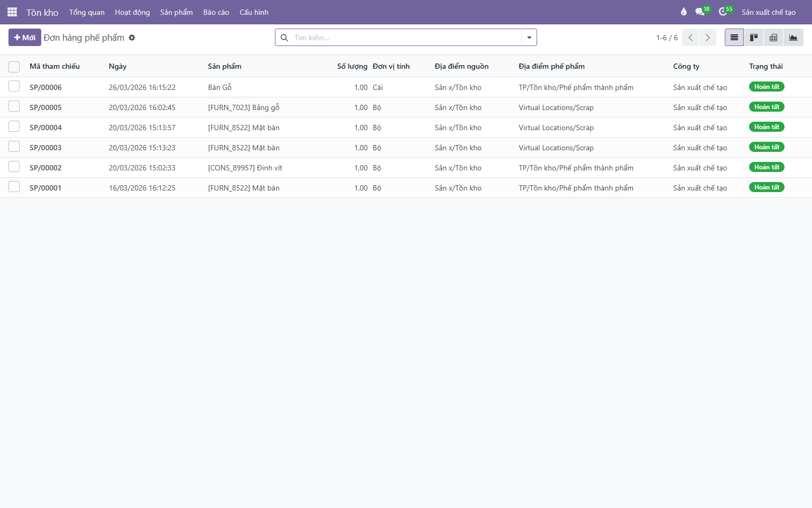
Task: Click the 1-6 / 6 pager counter
Action: [667, 38]
